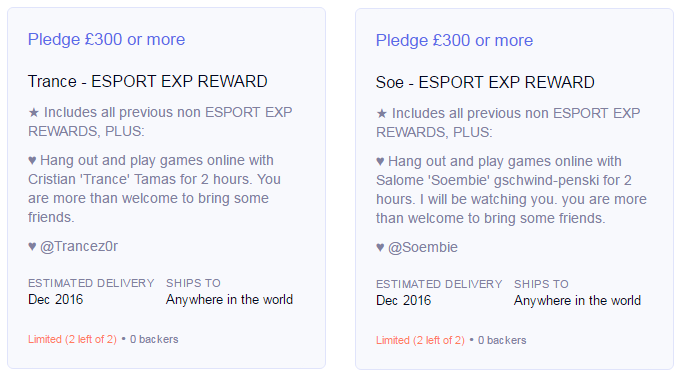Screen dimensions: 683x377
Task: Select left 'Pledge £300 or more' heading
Action: coord(107,40)
